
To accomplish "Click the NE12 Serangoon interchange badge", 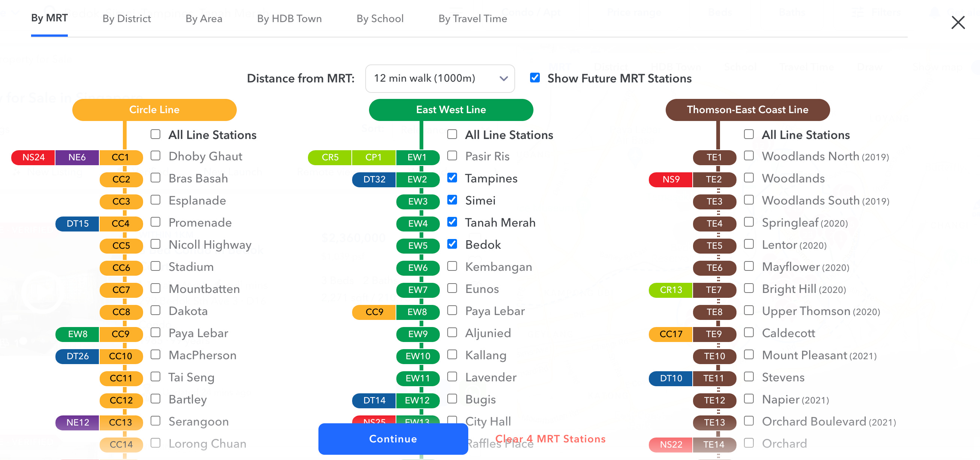I will (x=77, y=422).
